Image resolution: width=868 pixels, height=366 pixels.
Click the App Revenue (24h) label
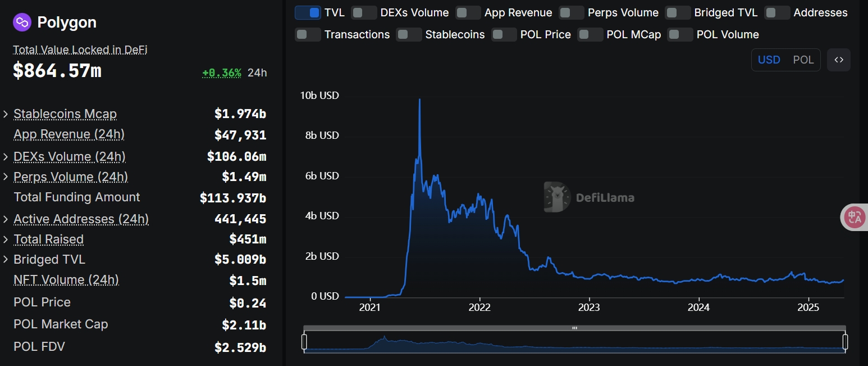[x=69, y=134]
